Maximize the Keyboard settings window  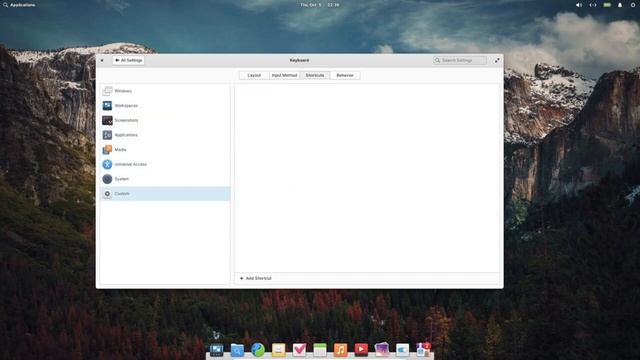pyautogui.click(x=497, y=60)
